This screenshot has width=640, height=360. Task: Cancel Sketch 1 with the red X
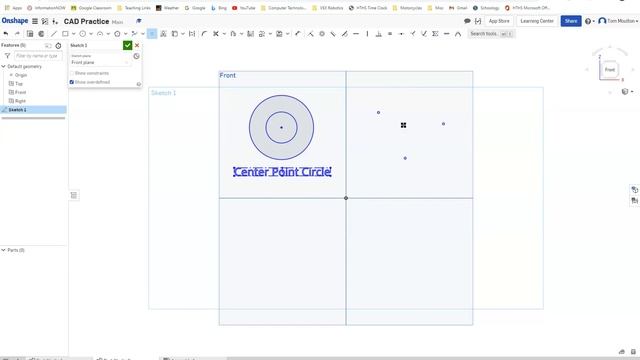pyautogui.click(x=137, y=45)
